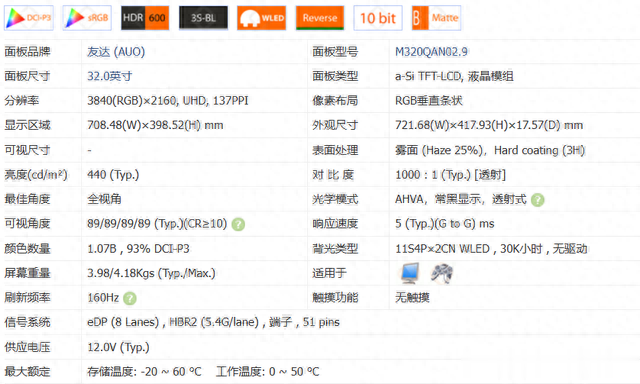
Task: Open the 32.0英寸 panel size link
Action: click(x=109, y=76)
